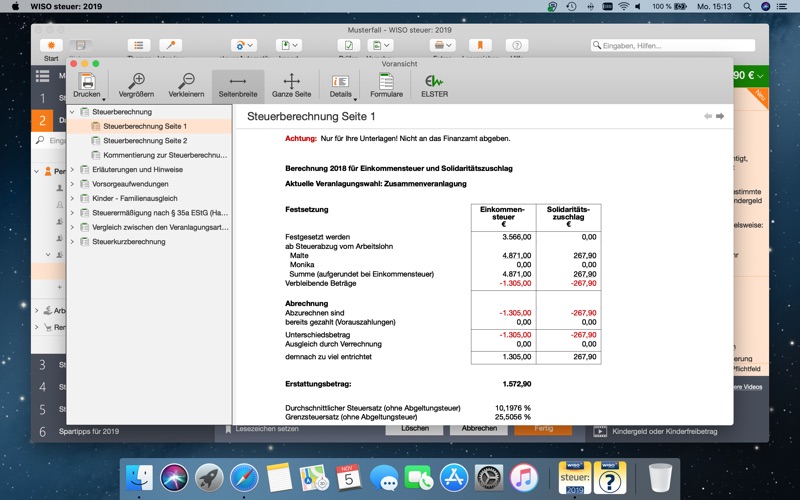Collapse the Steuerberechnung tree node
The width and height of the screenshot is (800, 500).
coord(72,112)
